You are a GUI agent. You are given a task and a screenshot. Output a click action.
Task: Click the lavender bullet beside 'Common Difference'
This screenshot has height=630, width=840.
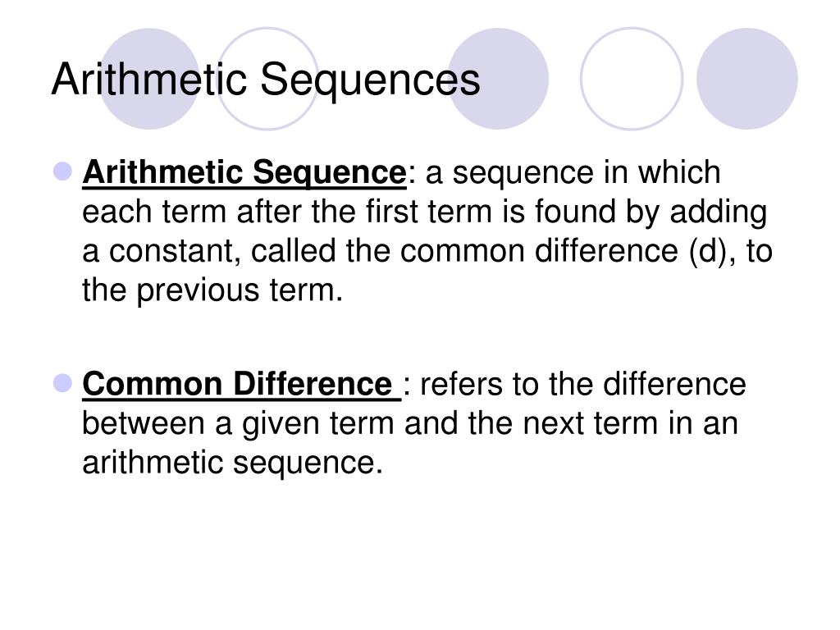pos(63,384)
